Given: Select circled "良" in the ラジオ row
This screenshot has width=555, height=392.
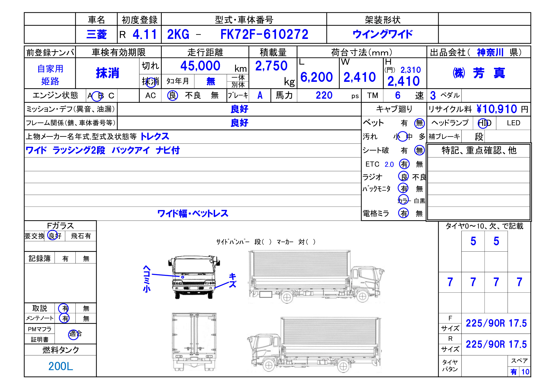Looking at the screenshot, I should [404, 176].
